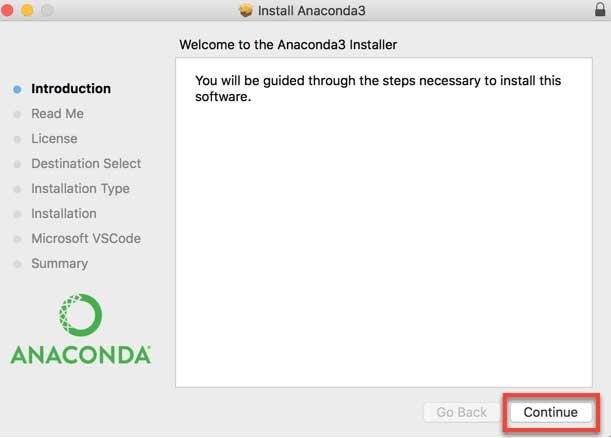Click the Welcome to the Anaconda3 Installer heading
611x438 pixels.
point(288,45)
